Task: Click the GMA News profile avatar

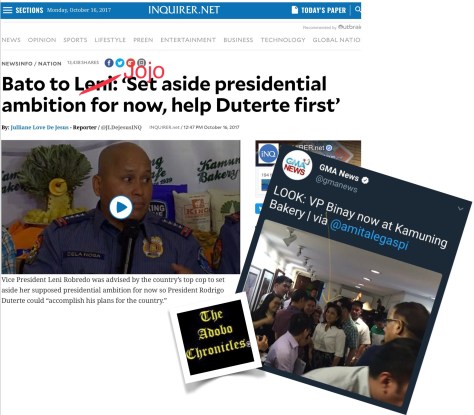Action: click(297, 164)
